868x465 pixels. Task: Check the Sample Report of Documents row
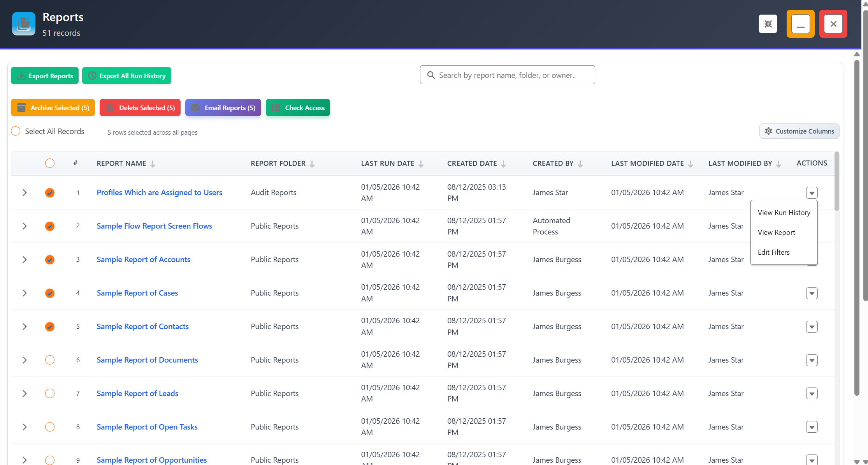(50, 360)
